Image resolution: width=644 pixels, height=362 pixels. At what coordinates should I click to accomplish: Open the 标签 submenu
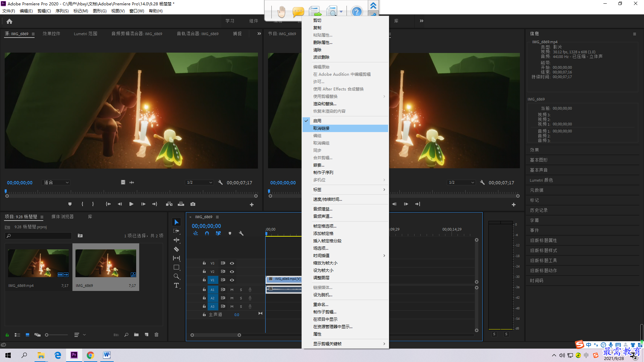[x=345, y=190]
